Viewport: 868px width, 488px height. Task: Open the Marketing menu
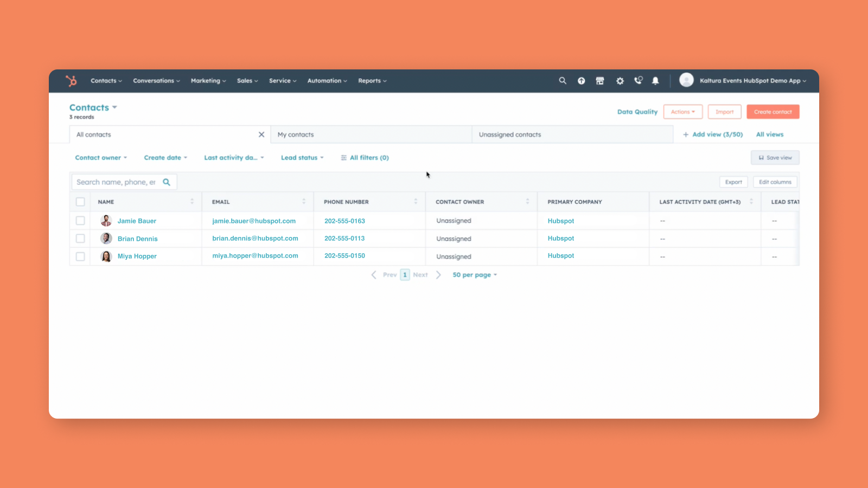[x=208, y=81]
